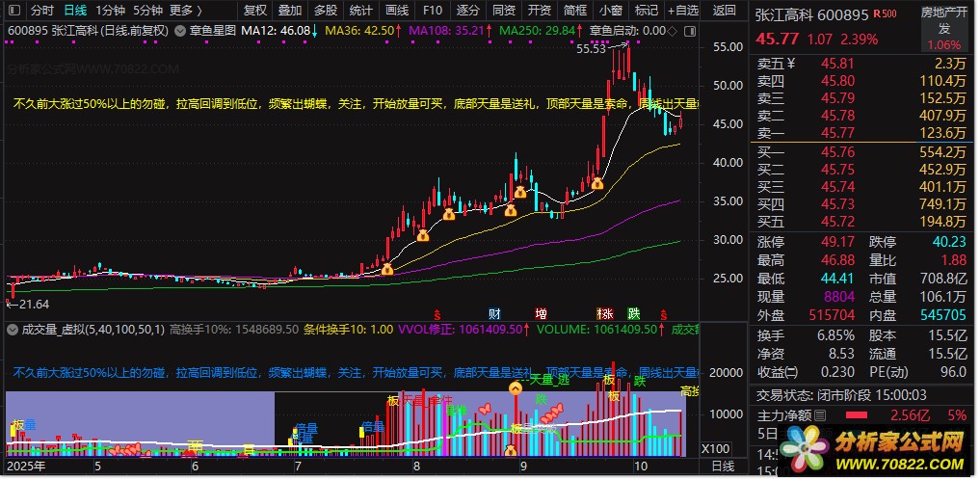This screenshot has height=480, width=980.
Task: Click the 财 finance event marker
Action: click(493, 314)
